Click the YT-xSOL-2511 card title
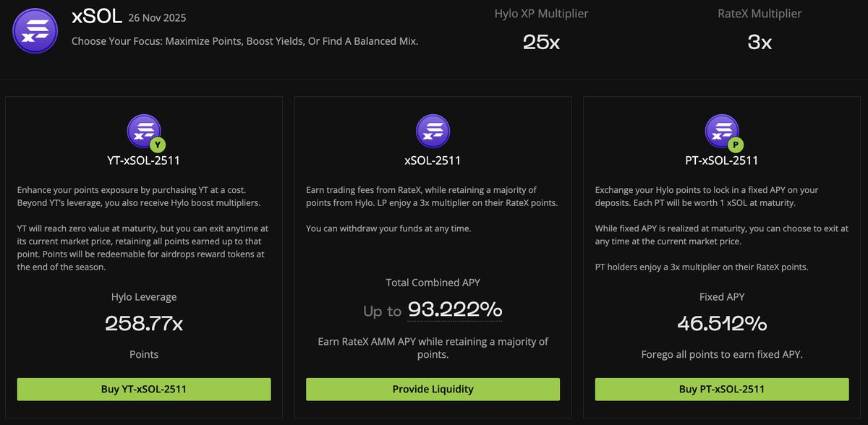 pos(144,160)
